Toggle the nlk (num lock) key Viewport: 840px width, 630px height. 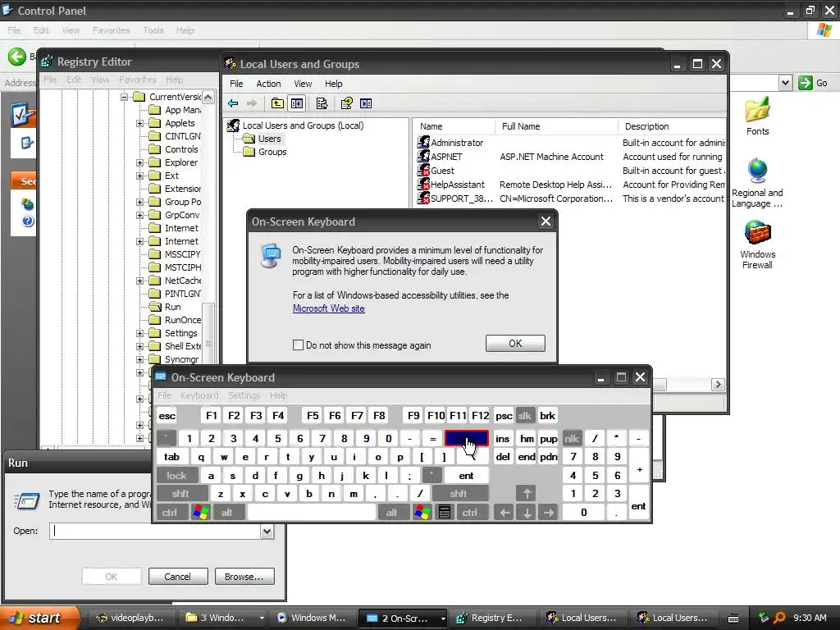click(x=572, y=439)
